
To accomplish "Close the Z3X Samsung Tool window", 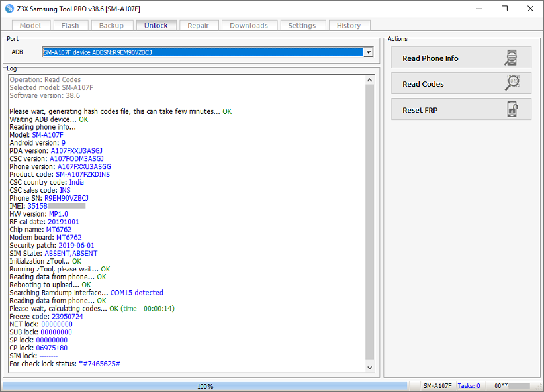I will [531, 9].
